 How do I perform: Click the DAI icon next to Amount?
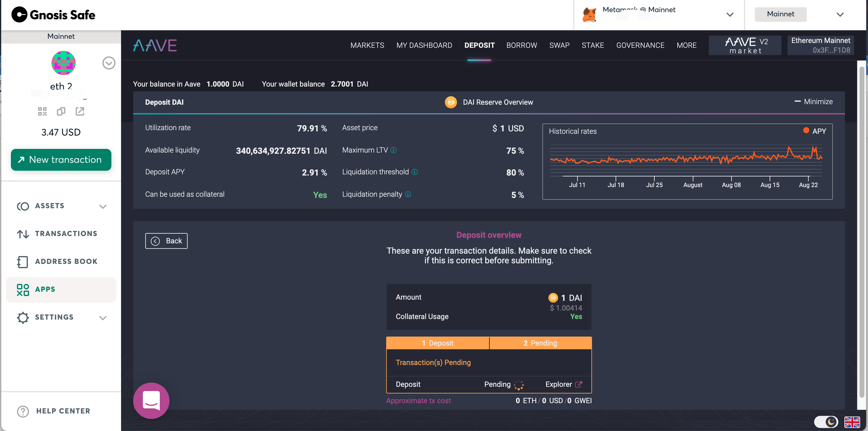click(x=553, y=298)
